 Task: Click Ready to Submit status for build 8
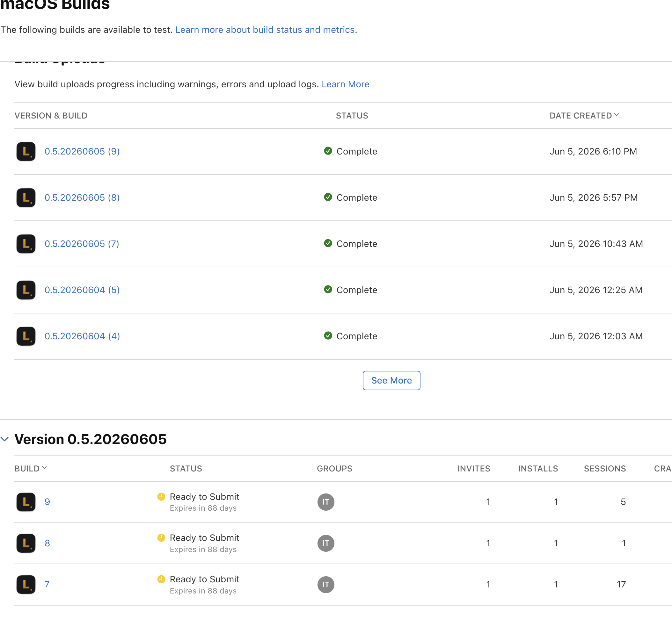coord(204,538)
